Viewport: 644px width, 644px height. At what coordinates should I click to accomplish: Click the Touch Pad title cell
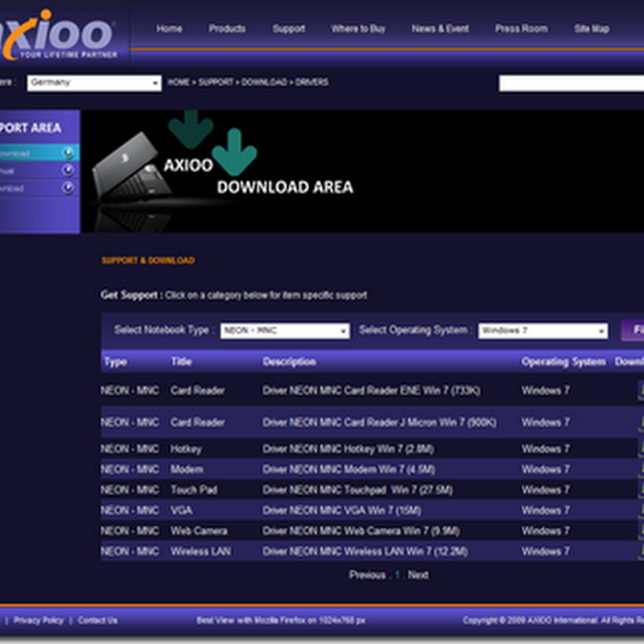point(194,489)
